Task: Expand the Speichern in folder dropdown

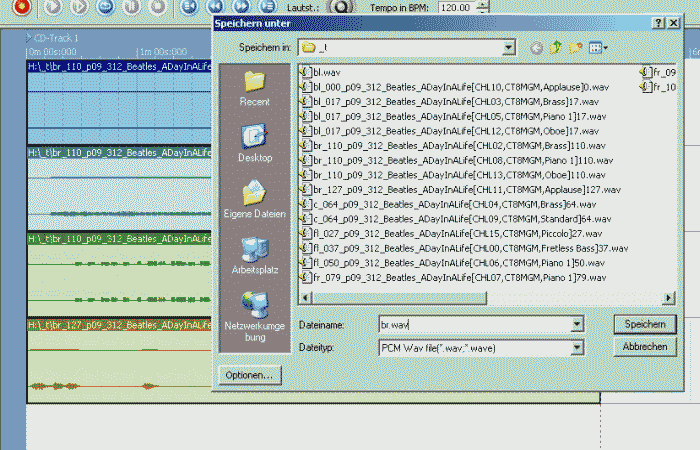Action: pyautogui.click(x=509, y=47)
